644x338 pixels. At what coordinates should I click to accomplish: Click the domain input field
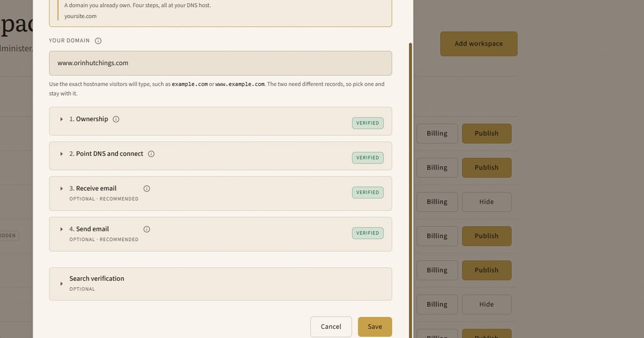(x=221, y=63)
